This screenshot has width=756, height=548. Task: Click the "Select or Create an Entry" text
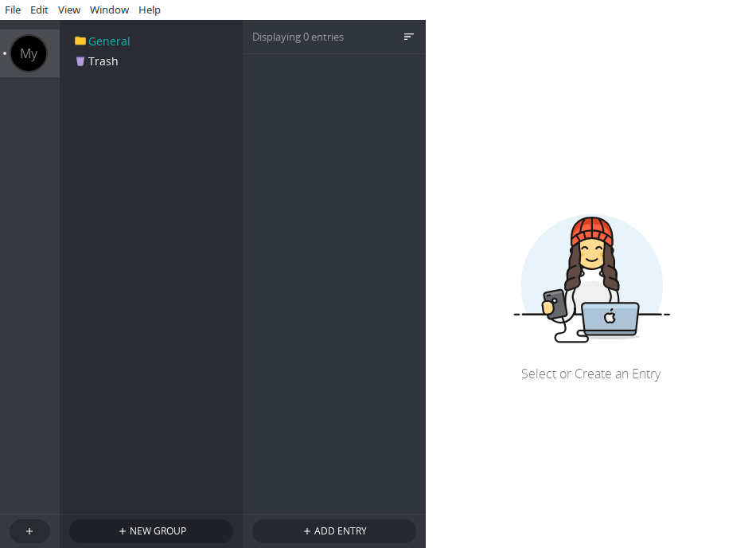pos(590,374)
